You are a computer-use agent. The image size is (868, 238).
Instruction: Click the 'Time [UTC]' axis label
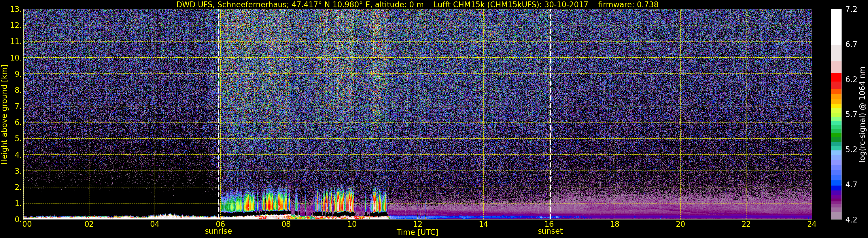pos(417,232)
